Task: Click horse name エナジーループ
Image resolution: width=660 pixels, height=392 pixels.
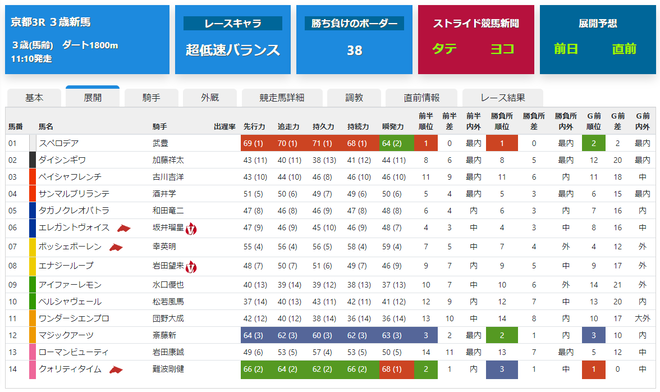Action: point(66,266)
